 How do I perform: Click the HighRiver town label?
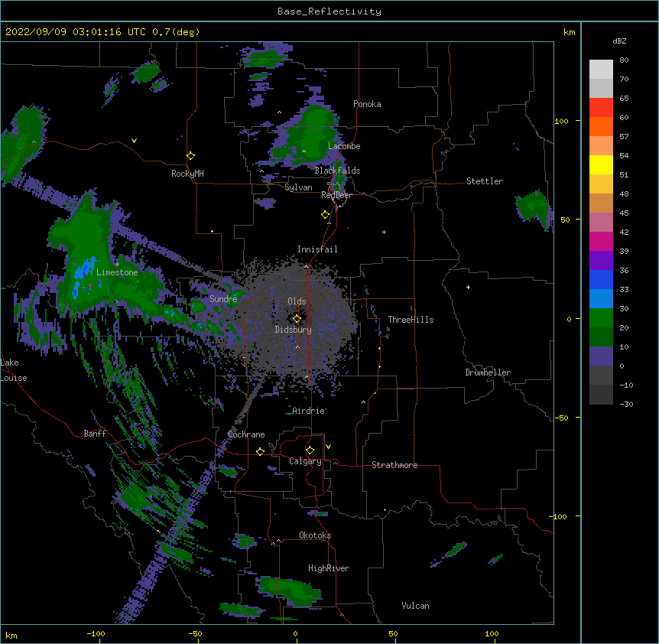pos(329,568)
